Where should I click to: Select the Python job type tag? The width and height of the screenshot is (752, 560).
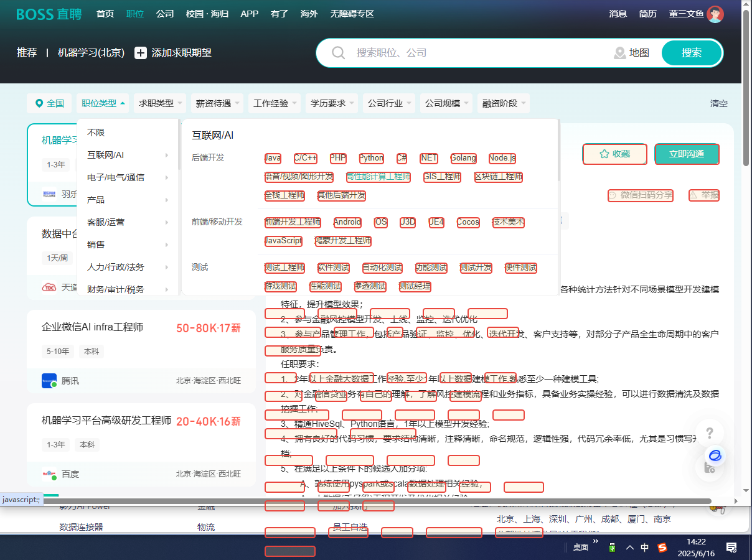(x=372, y=158)
